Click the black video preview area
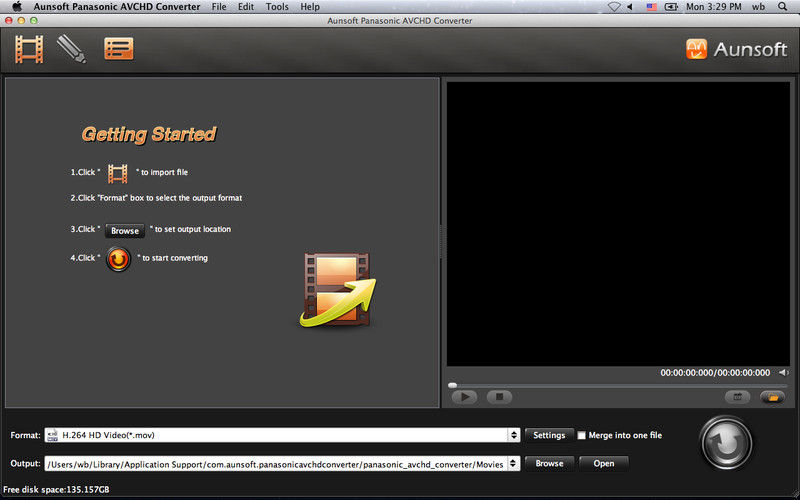 coord(618,223)
